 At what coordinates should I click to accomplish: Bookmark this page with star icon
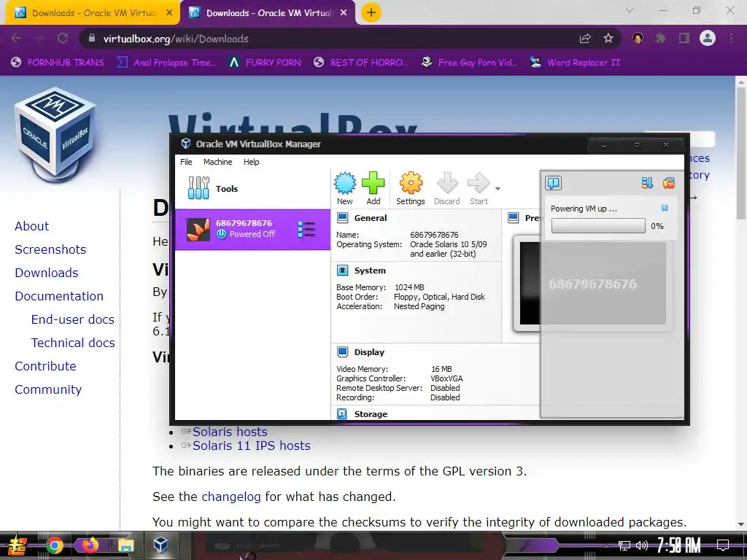coord(608,38)
